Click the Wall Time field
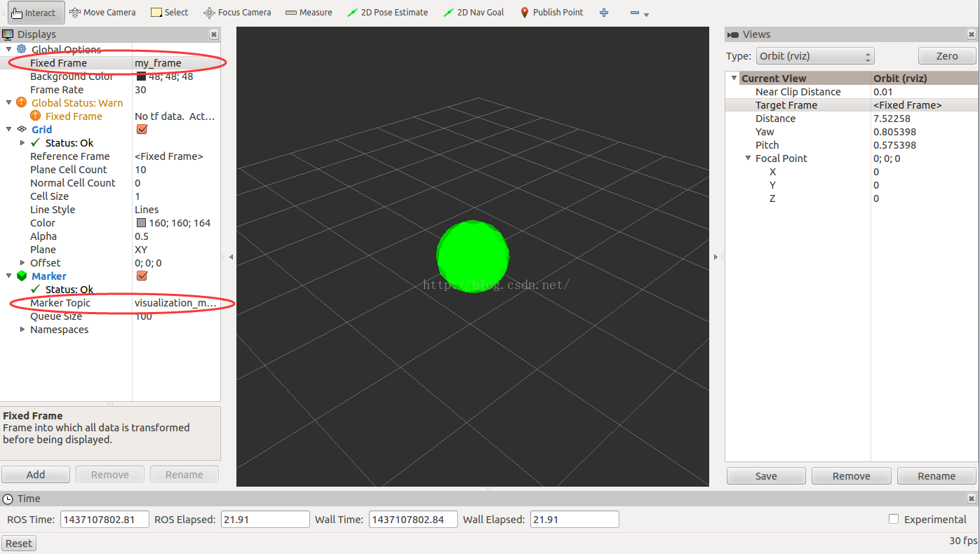Viewport: 980px width, 554px height. point(413,520)
